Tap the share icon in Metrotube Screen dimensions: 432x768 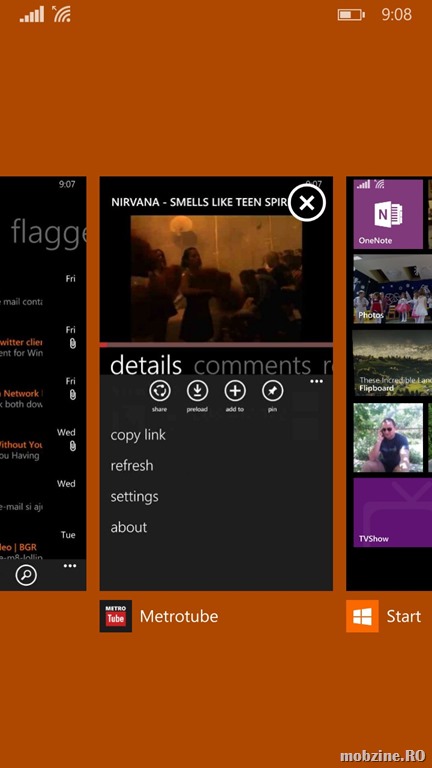tap(160, 391)
